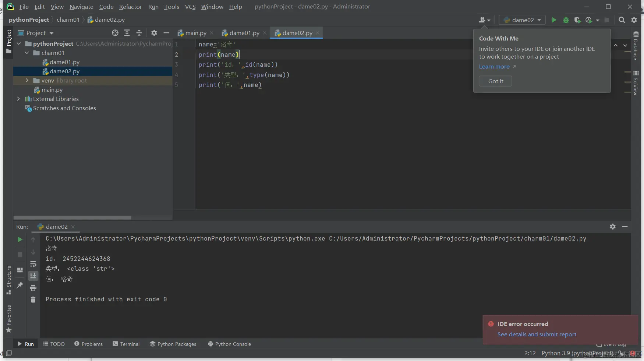Expand all nodes in Project panel
Image resolution: width=644 pixels, height=361 pixels.
(x=127, y=33)
